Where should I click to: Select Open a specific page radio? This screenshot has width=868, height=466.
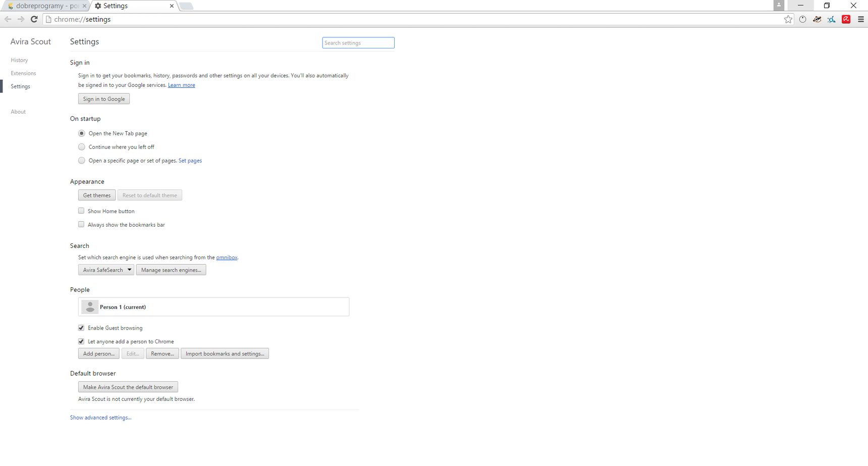coord(82,161)
